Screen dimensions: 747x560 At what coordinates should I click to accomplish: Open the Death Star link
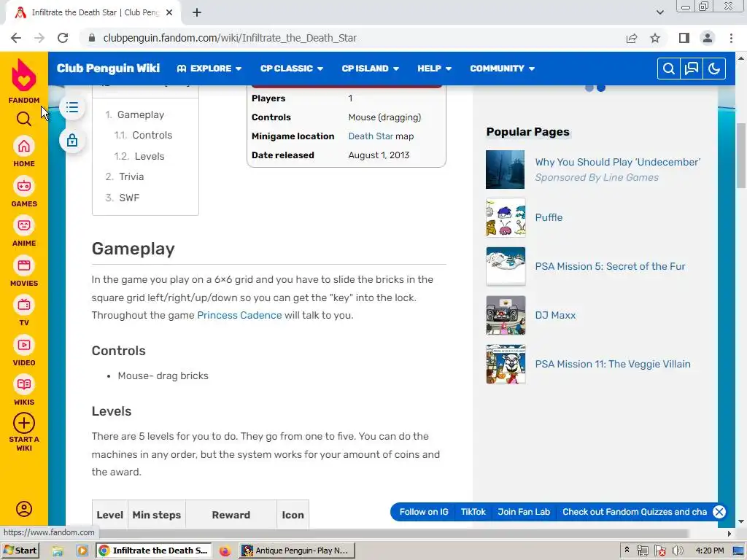371,136
